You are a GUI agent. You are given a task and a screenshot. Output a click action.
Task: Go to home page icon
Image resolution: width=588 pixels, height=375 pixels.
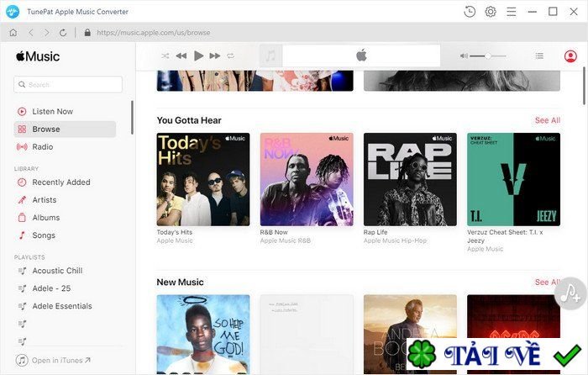(13, 33)
